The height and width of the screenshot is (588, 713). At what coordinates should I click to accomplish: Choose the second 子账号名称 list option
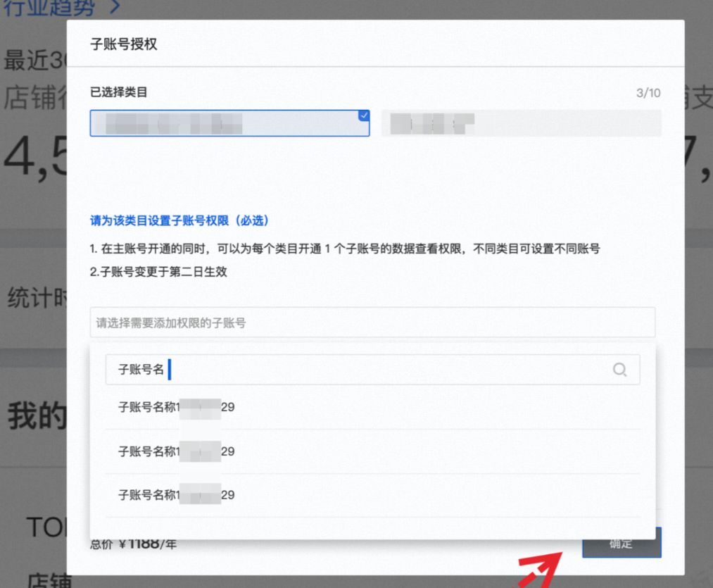click(x=372, y=451)
